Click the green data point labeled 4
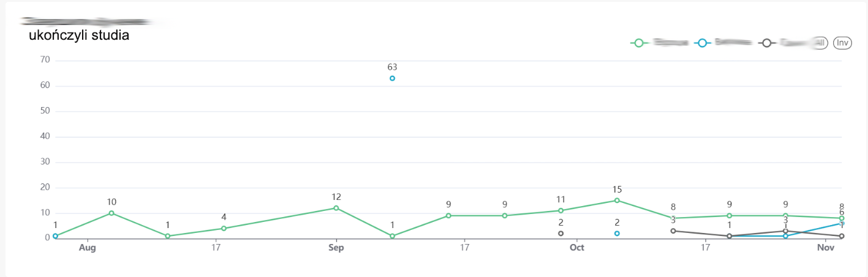868x277 pixels. point(224,228)
